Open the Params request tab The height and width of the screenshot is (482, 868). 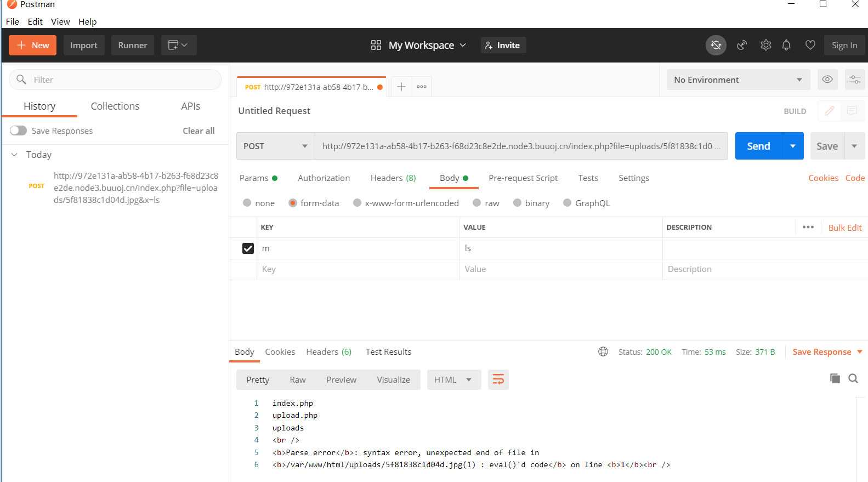259,178
